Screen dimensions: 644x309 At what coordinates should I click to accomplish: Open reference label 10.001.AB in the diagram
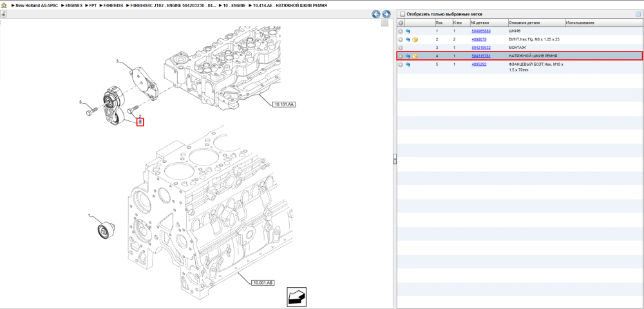(263, 283)
